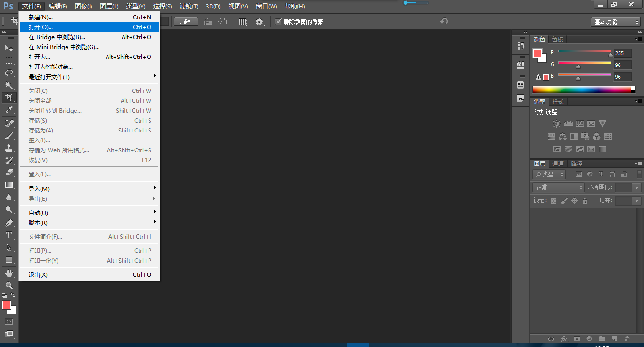Image resolution: width=644 pixels, height=347 pixels.
Task: Open the 最近打开文件(T) submenu
Action: tap(90, 77)
